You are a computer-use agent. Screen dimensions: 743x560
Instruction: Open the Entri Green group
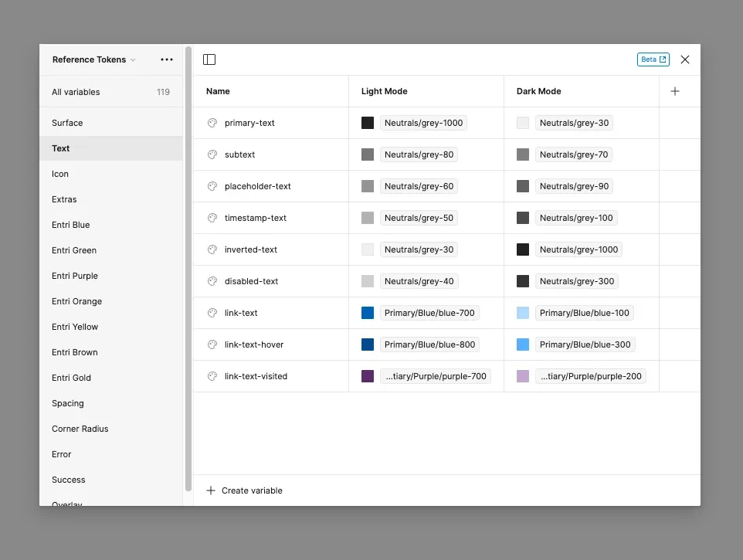coord(111,250)
